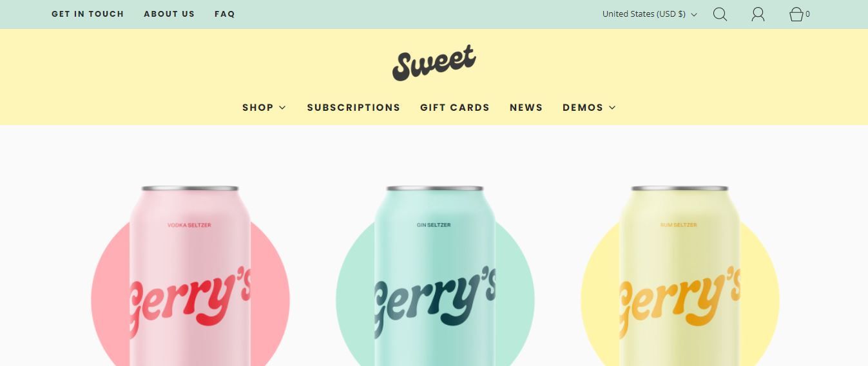Image resolution: width=868 pixels, height=366 pixels.
Task: Select the pink Vodka Seltzer can
Action: [189, 276]
